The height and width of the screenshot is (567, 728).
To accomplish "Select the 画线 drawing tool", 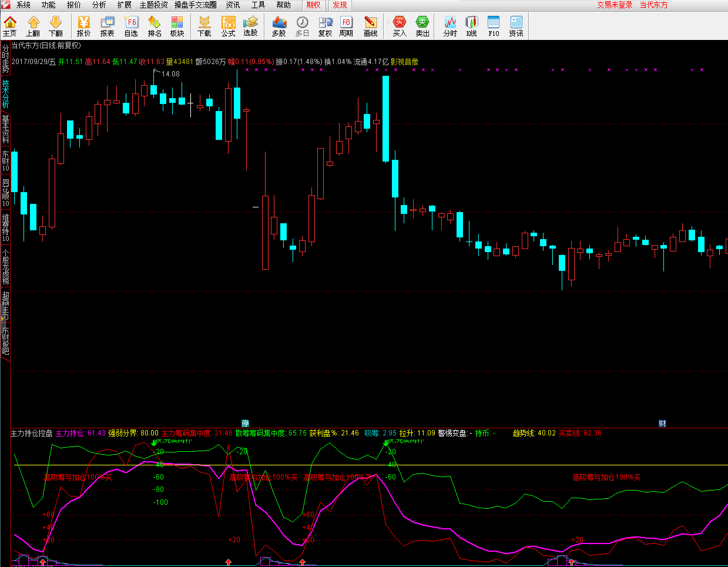I will click(370, 26).
